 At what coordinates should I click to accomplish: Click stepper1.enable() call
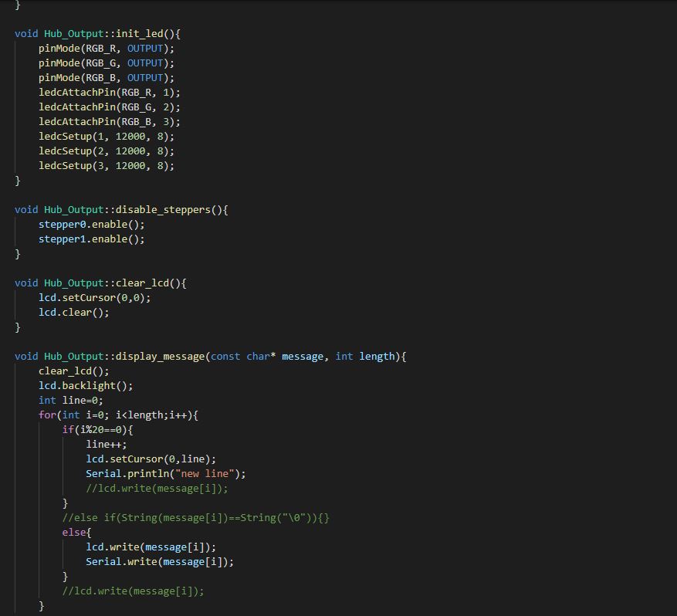pyautogui.click(x=91, y=239)
